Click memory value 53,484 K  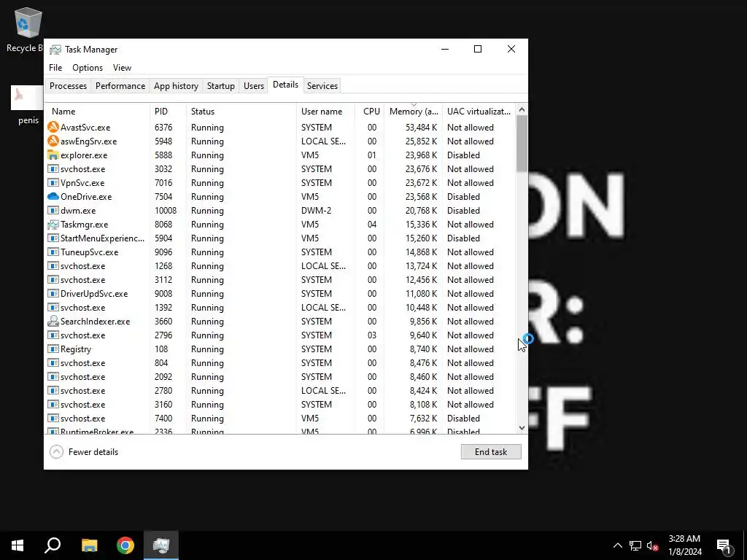[x=421, y=128]
